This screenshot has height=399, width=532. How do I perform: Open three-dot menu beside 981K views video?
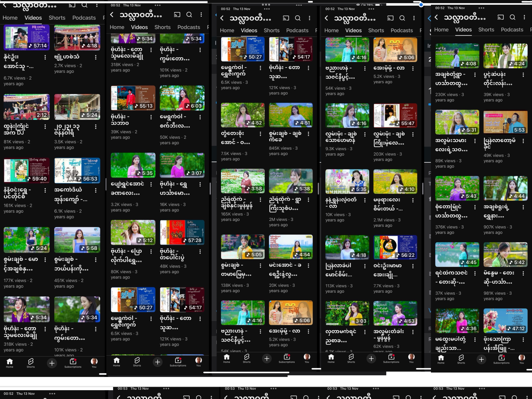pyautogui.click(x=523, y=273)
